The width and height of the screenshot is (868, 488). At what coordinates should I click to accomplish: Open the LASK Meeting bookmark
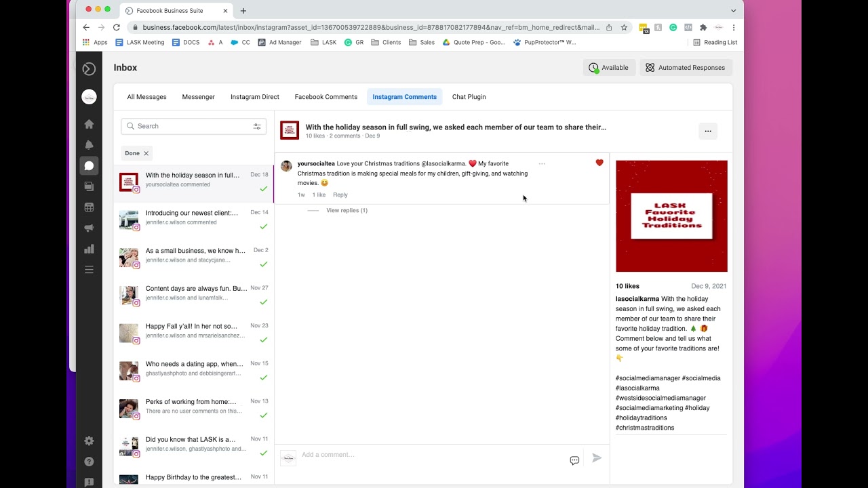coord(140,42)
